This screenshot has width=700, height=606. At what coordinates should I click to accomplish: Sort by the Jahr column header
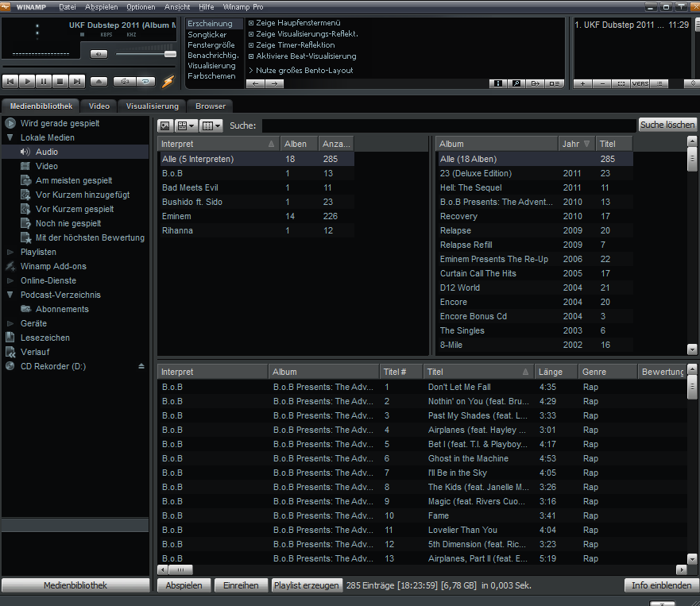pos(576,144)
